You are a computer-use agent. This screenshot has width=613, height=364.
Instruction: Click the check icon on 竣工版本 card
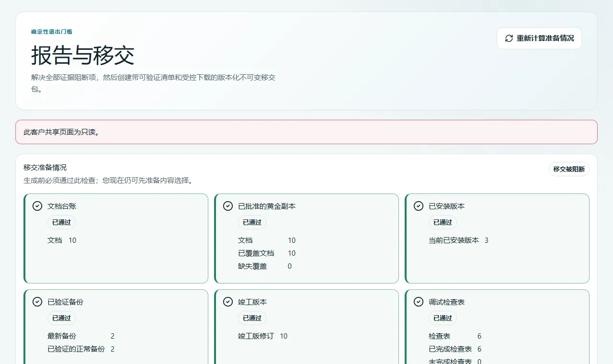tap(228, 302)
